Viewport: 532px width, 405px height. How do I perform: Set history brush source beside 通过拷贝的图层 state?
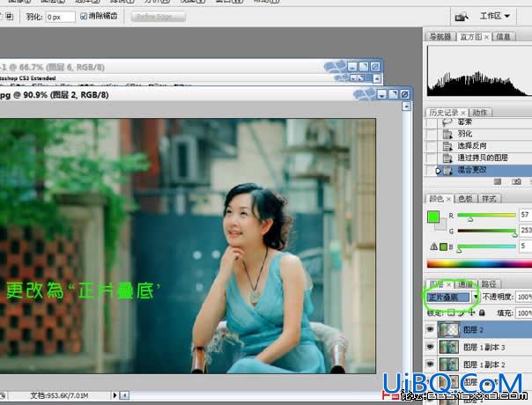click(432, 158)
